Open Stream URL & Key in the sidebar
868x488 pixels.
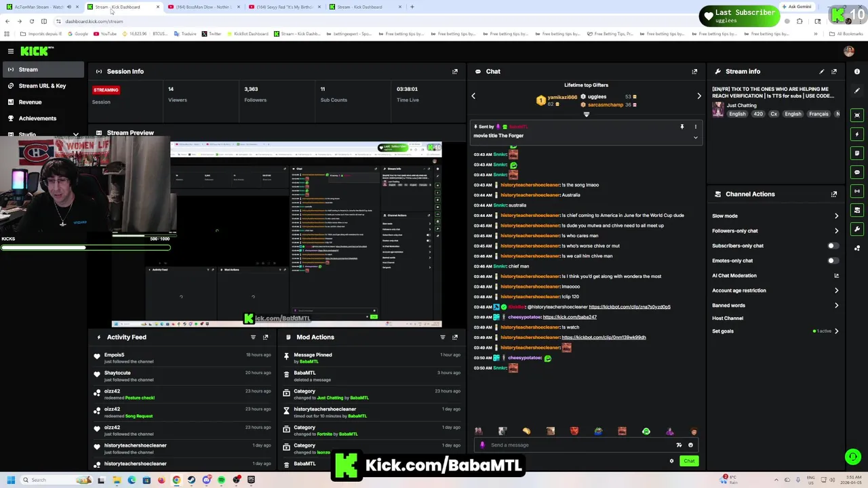[x=42, y=86]
